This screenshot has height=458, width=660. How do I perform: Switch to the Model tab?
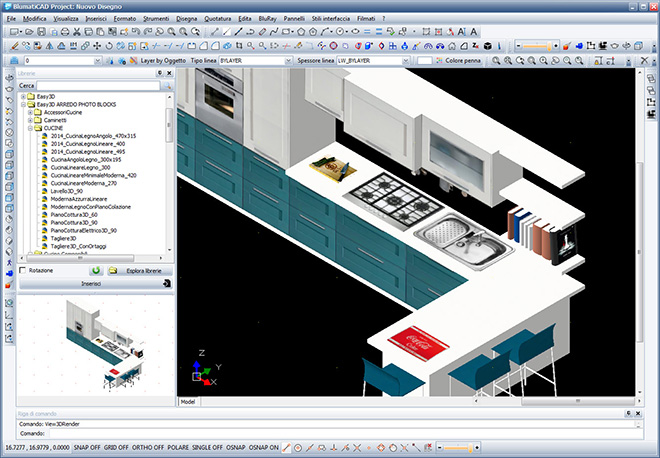(x=187, y=401)
